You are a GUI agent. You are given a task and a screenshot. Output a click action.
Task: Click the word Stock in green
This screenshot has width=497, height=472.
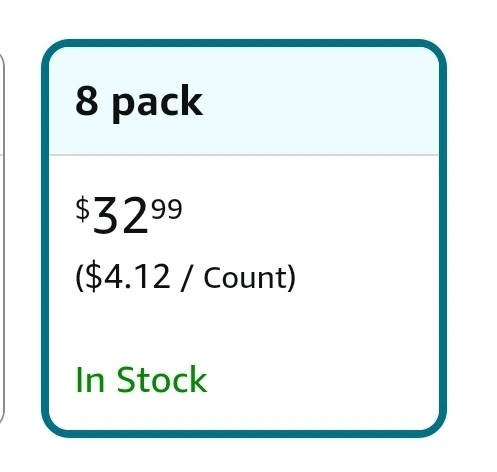tap(162, 380)
